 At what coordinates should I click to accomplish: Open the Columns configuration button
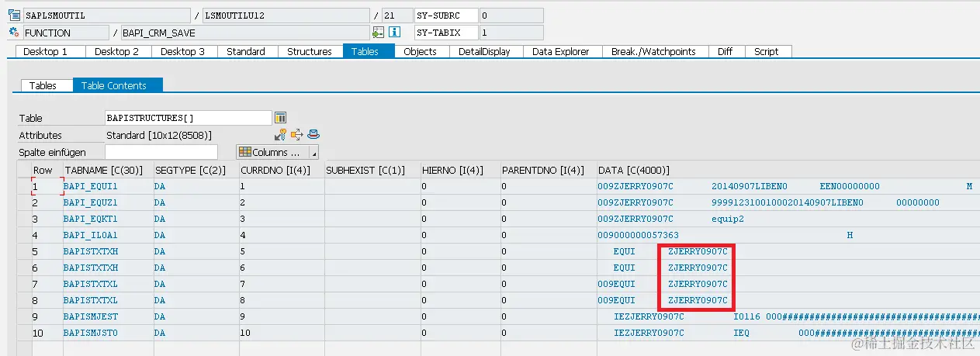pyautogui.click(x=272, y=152)
